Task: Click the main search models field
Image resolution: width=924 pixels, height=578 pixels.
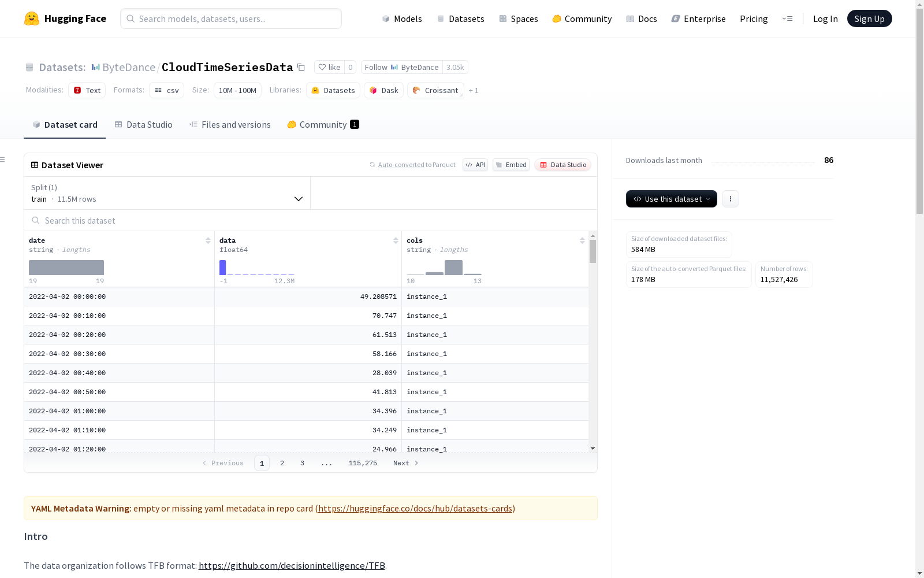Action: click(231, 18)
